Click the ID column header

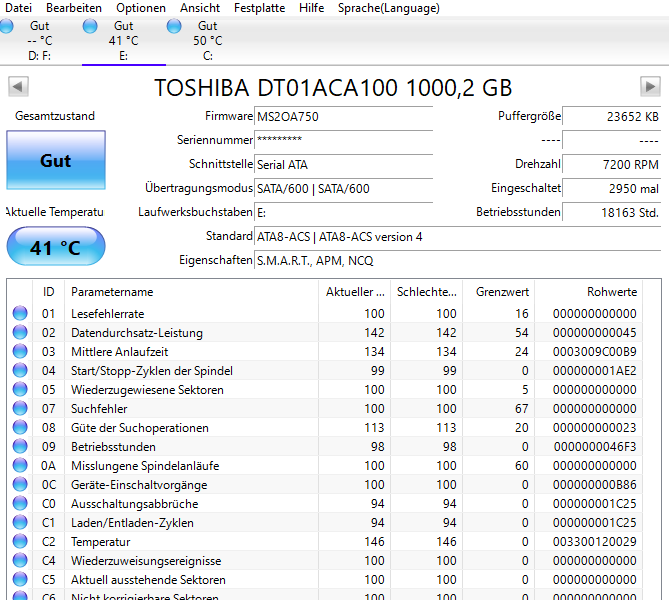pyautogui.click(x=48, y=292)
